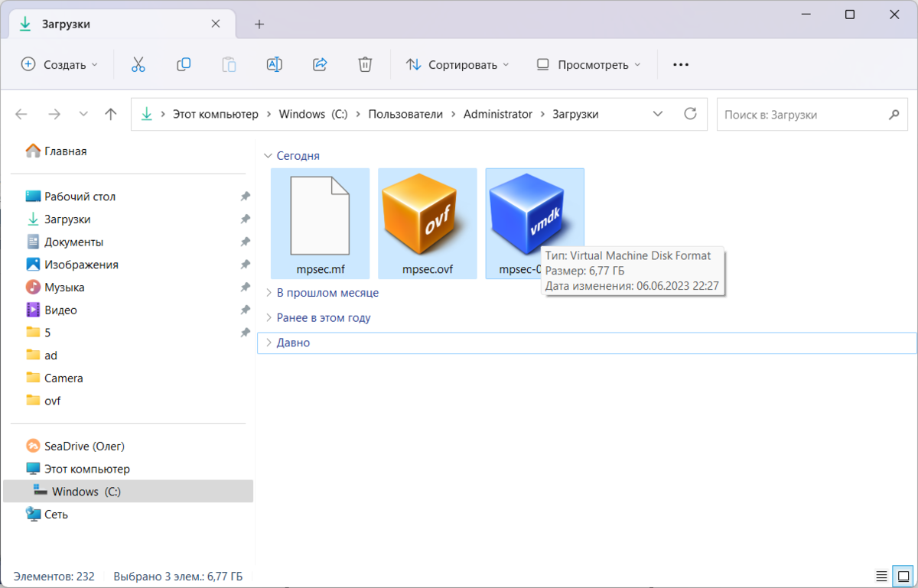Cut the selected files
The image size is (918, 588).
point(138,64)
